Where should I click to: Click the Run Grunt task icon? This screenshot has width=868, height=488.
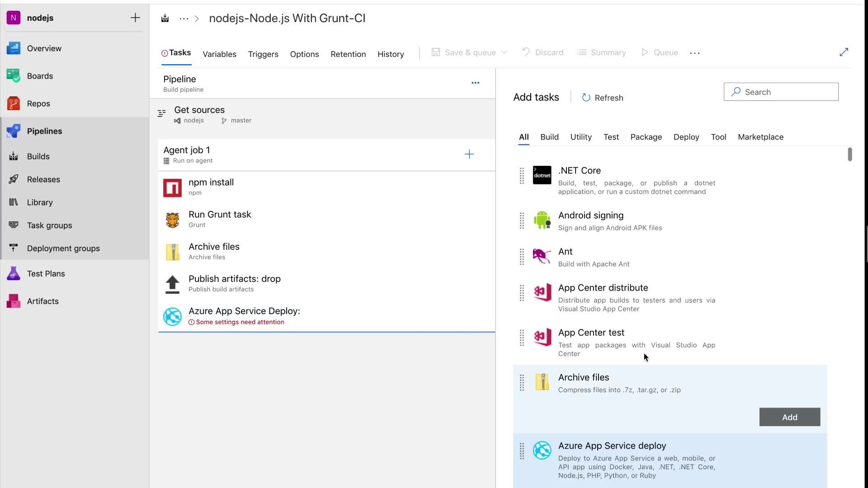[x=172, y=220]
